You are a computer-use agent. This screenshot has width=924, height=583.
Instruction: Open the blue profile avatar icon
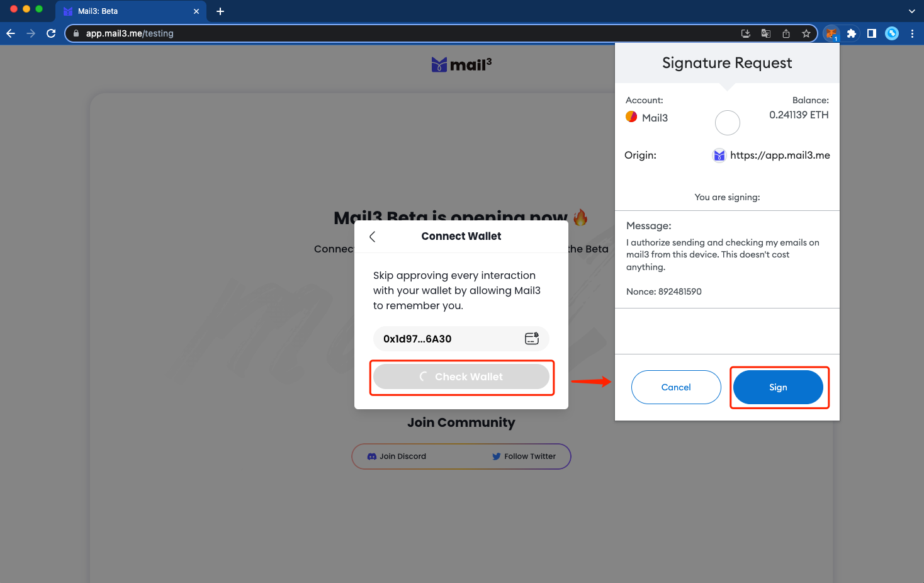(892, 33)
